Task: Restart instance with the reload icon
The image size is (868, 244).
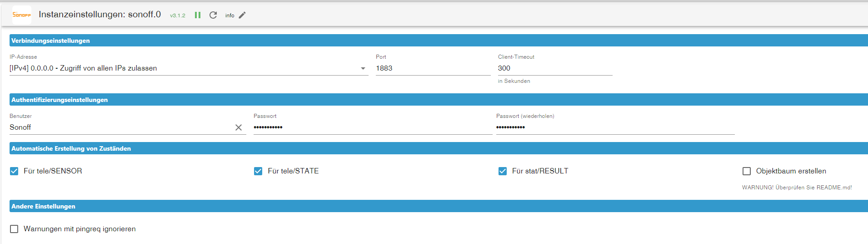Action: pos(213,15)
